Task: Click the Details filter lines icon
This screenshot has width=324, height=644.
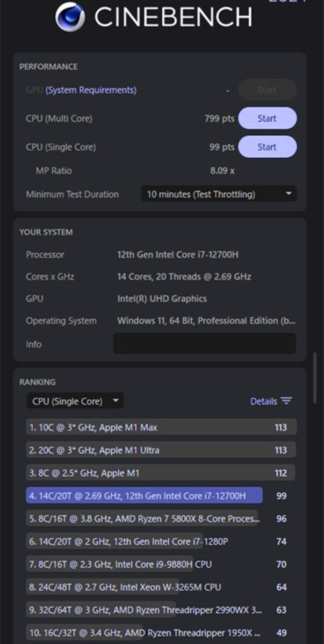Action: coord(286,401)
